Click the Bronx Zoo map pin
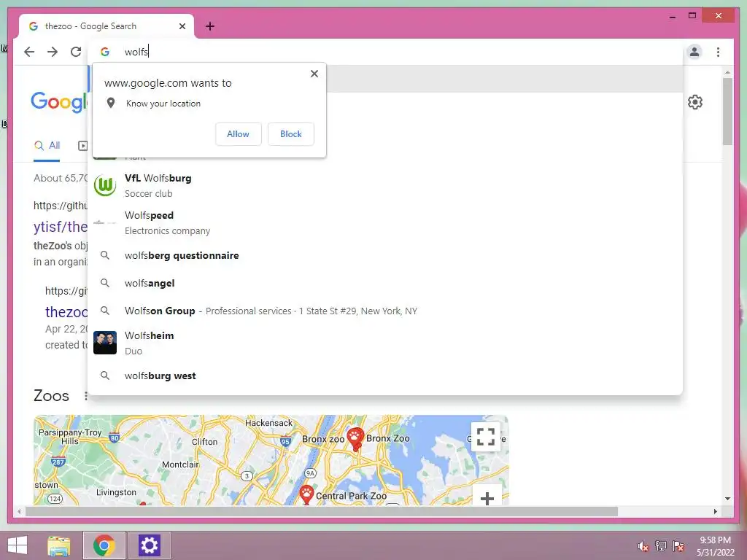 point(355,439)
